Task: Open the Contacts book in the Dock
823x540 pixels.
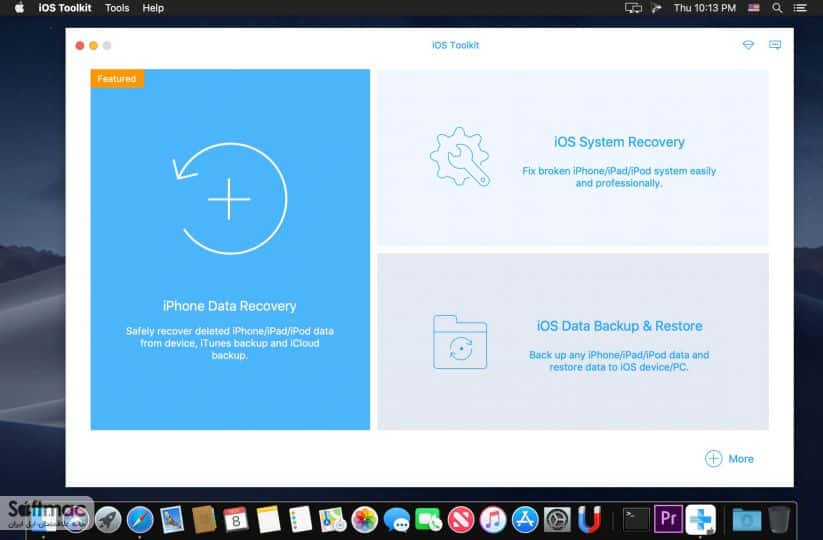Action: 204,520
